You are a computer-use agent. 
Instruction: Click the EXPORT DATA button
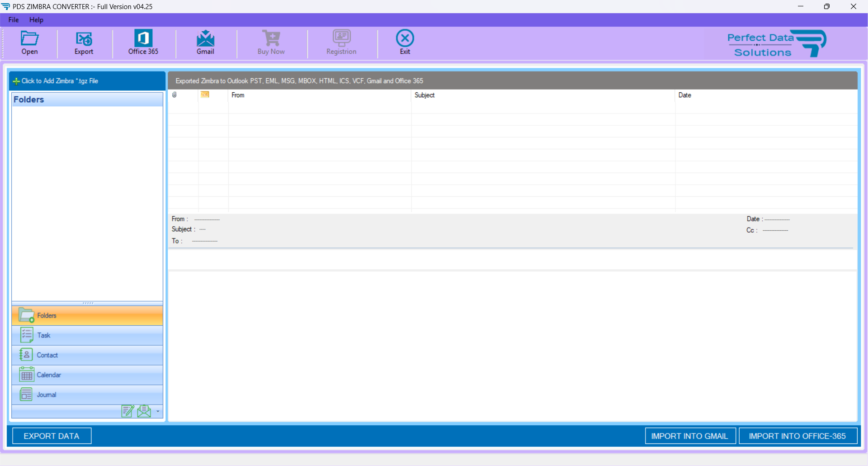(52, 436)
